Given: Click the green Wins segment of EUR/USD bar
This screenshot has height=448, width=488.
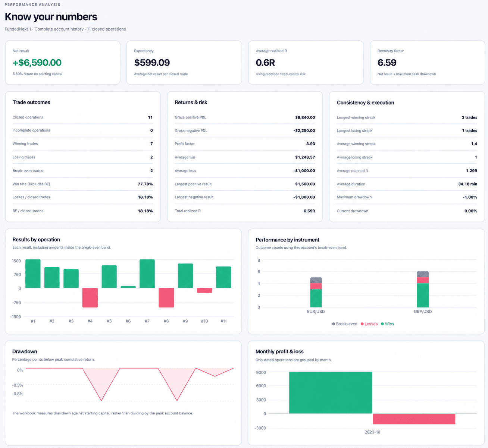Looking at the screenshot, I should pos(316,298).
